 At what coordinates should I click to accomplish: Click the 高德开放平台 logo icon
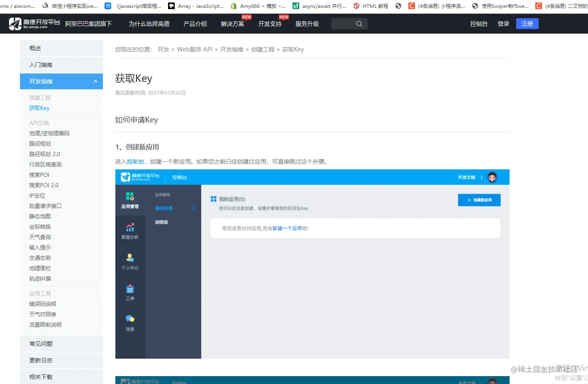click(x=15, y=24)
